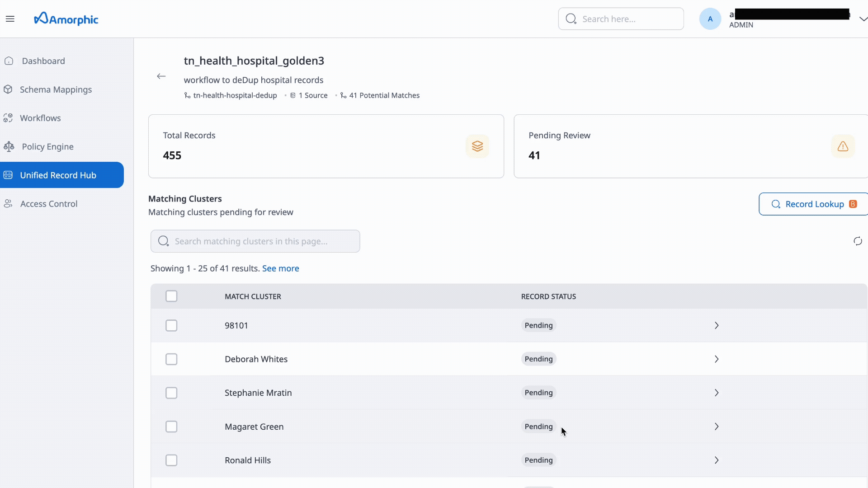Screen dimensions: 868x488
Task: Check the checkbox for cluster 98101
Action: click(x=171, y=325)
